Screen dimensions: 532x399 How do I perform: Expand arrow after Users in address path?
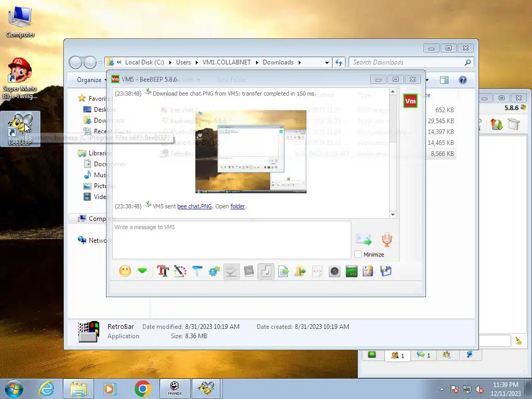197,62
